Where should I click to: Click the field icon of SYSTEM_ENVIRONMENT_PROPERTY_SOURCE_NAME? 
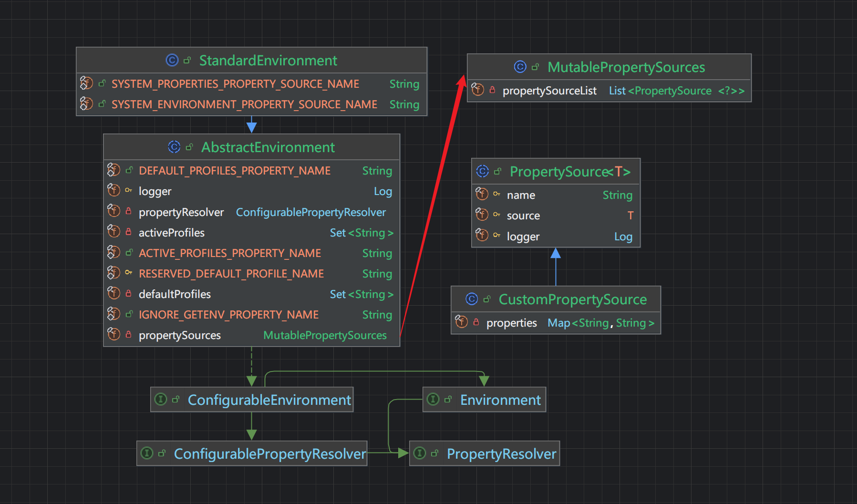tap(86, 103)
